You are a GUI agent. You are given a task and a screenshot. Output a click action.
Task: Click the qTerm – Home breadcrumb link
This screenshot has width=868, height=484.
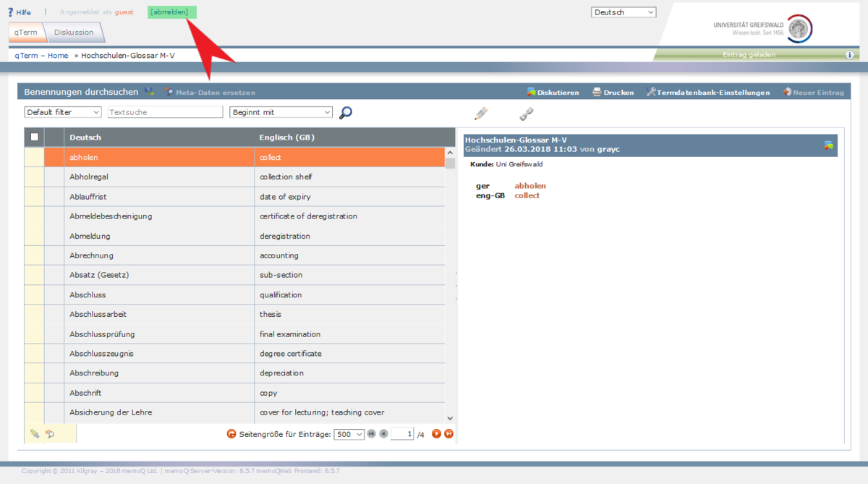[x=41, y=56]
